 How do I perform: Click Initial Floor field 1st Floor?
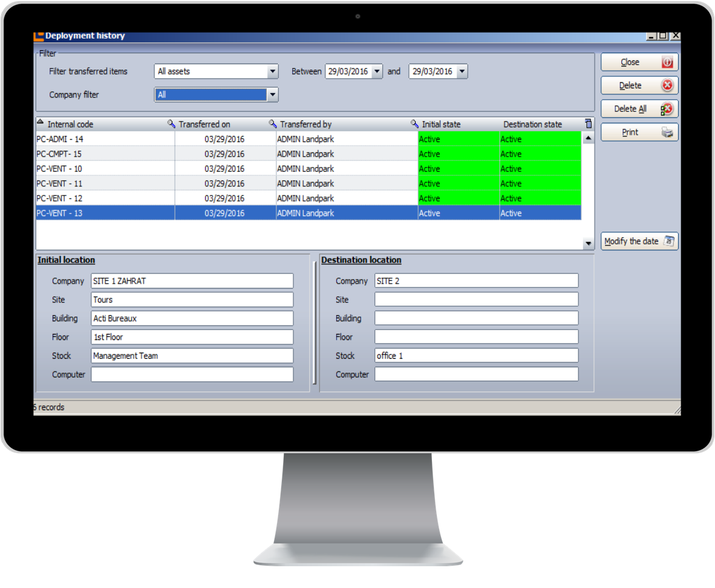click(x=192, y=337)
